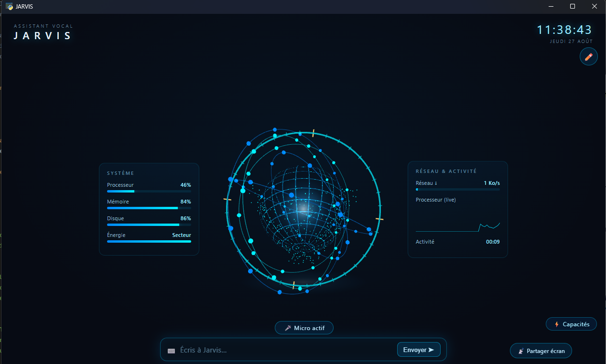Click the SYSTÈME panel heading

[x=120, y=173]
